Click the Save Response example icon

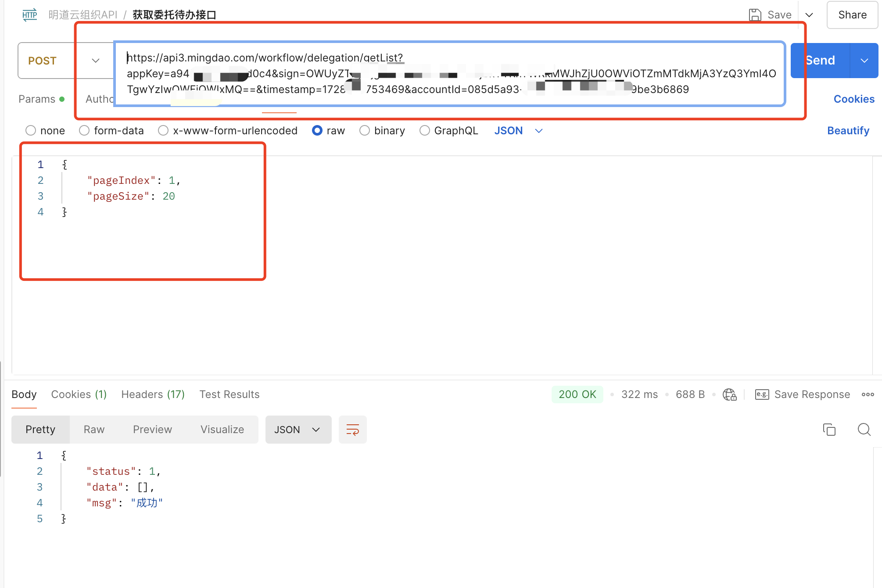pyautogui.click(x=762, y=394)
